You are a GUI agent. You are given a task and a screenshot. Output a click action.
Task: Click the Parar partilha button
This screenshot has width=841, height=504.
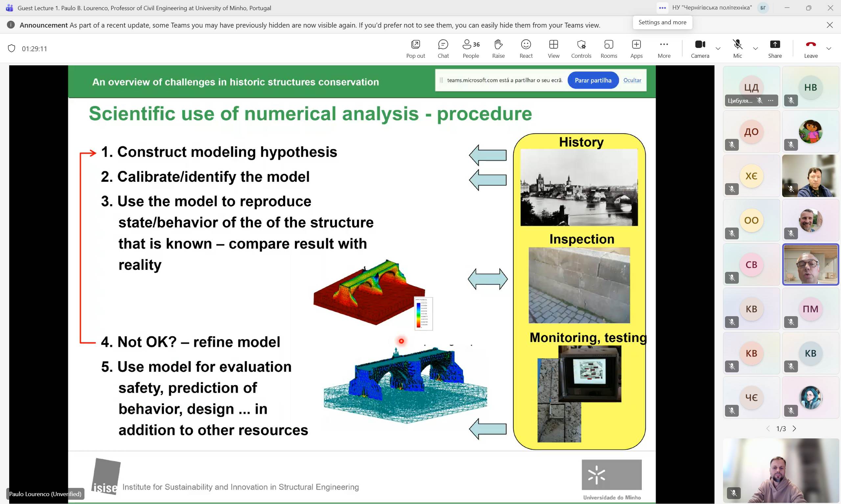coord(593,80)
